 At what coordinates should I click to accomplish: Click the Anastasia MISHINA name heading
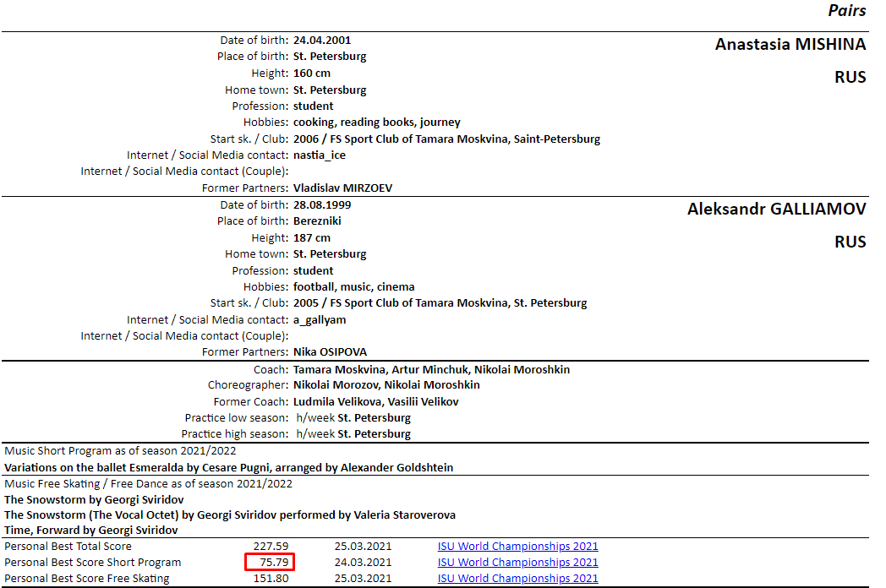point(790,45)
